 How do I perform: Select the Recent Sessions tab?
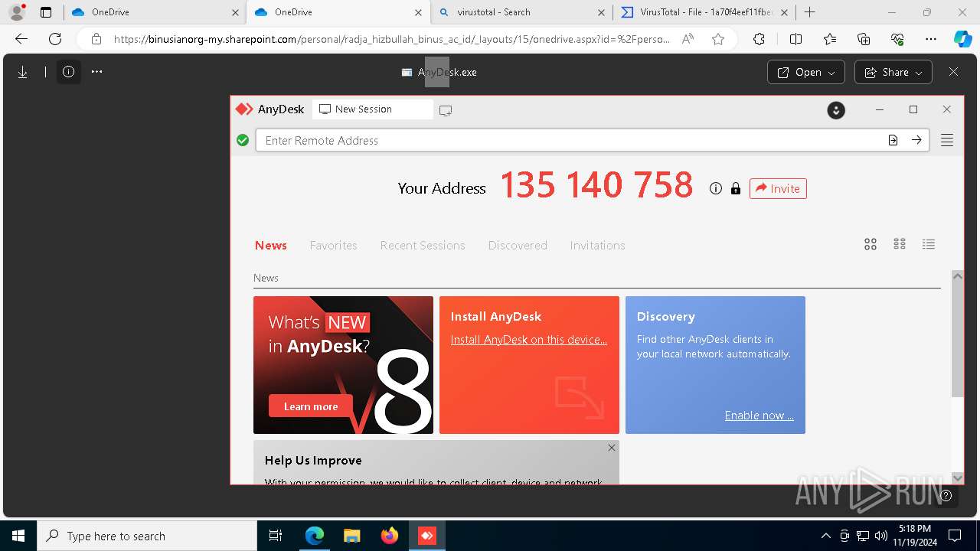pos(423,245)
